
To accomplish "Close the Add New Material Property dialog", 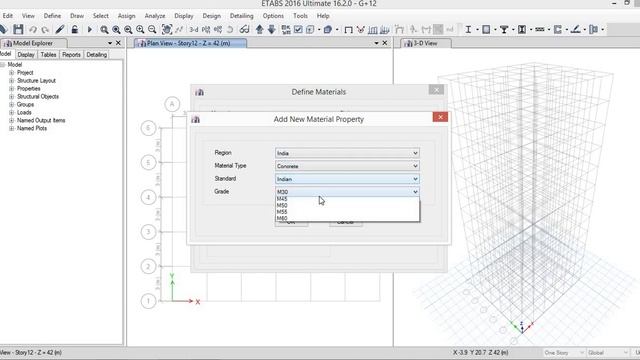I will point(440,117).
